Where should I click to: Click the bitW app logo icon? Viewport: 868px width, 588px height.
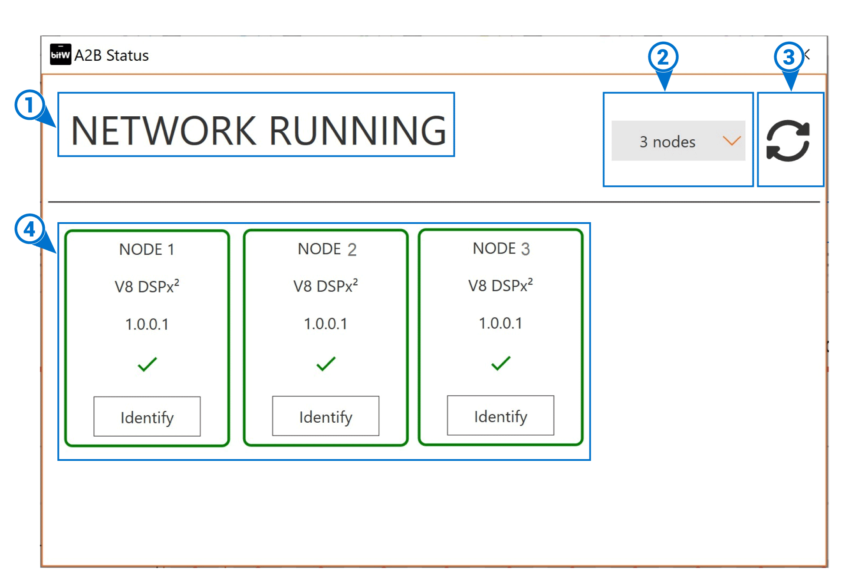60,55
